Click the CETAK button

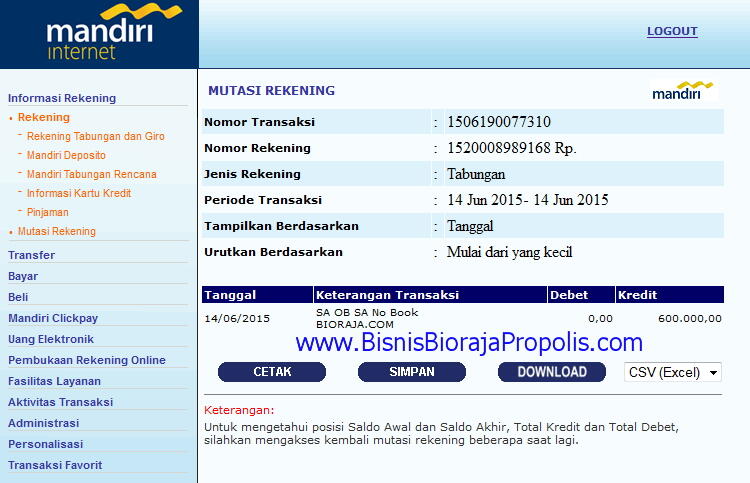click(x=272, y=372)
